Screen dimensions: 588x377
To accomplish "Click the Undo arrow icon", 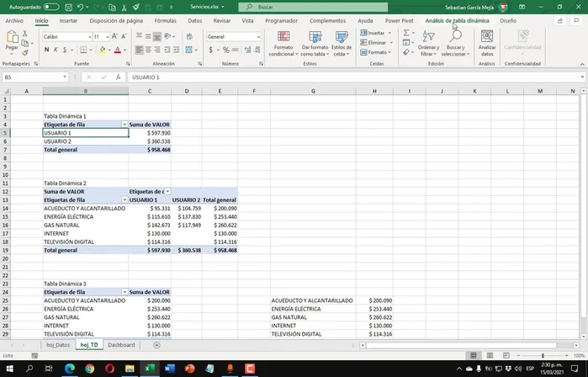I will pos(80,7).
